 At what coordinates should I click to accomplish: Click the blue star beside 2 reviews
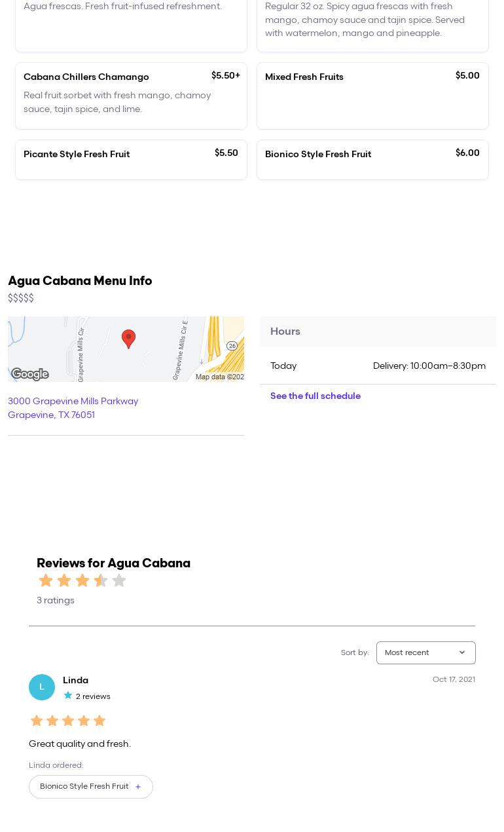(68, 696)
